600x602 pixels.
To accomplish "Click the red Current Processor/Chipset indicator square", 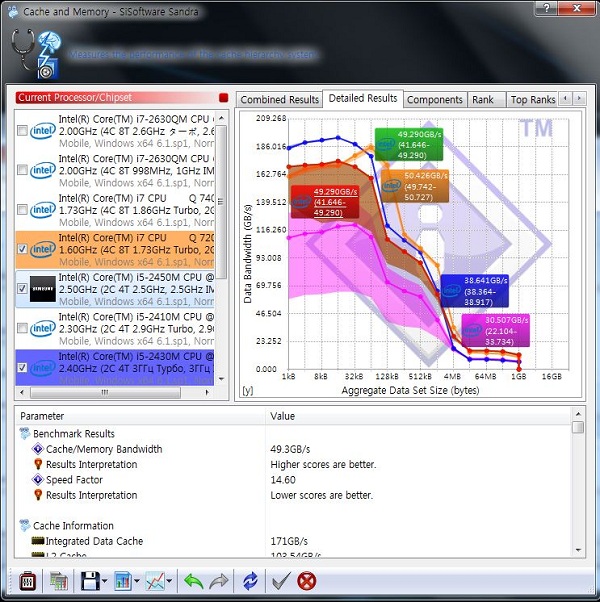I will (x=223, y=98).
